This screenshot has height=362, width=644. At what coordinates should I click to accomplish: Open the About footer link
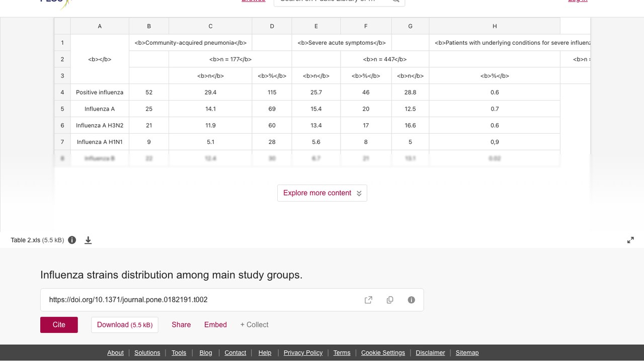(115, 353)
